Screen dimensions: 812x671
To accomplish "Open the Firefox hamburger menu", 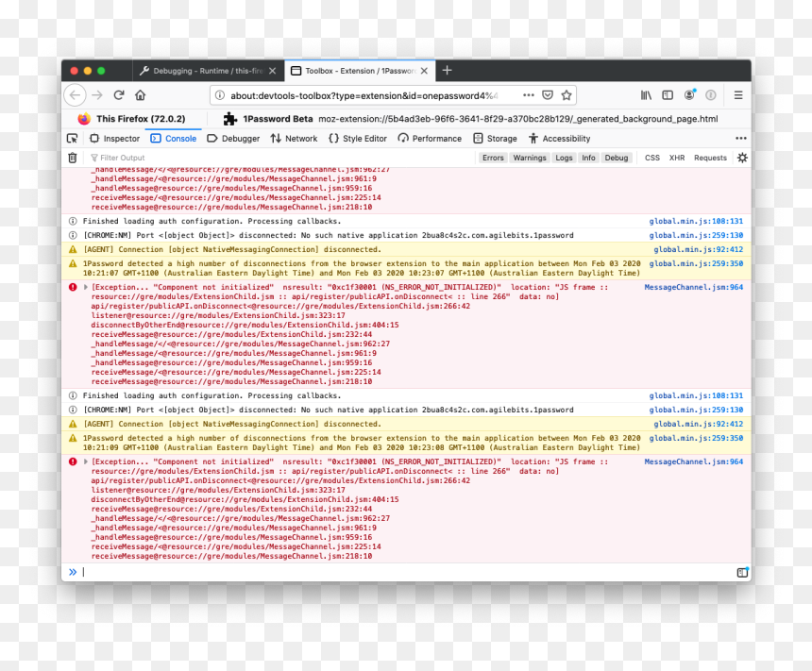I will [738, 95].
